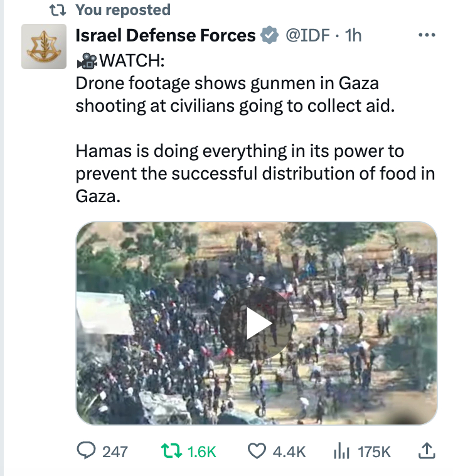
Task: Click the camera emoji before "WATCH:"
Action: coord(87,61)
